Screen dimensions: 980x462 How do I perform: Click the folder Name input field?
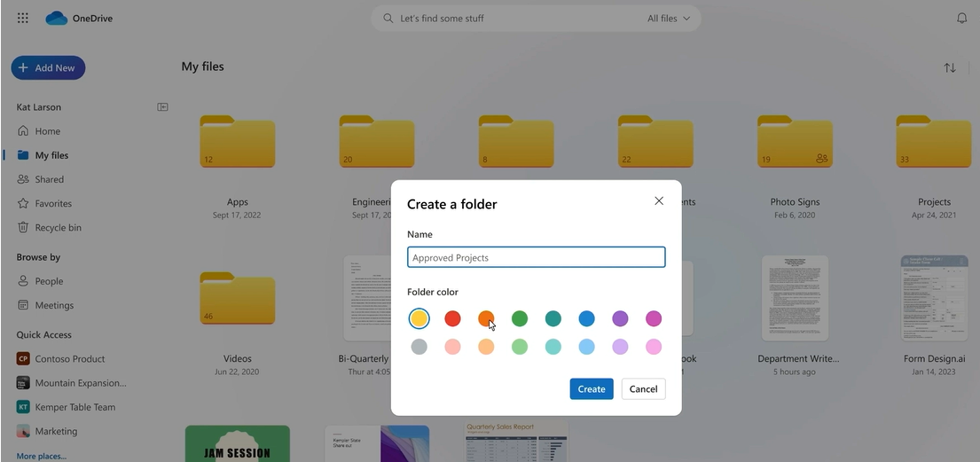tap(536, 257)
